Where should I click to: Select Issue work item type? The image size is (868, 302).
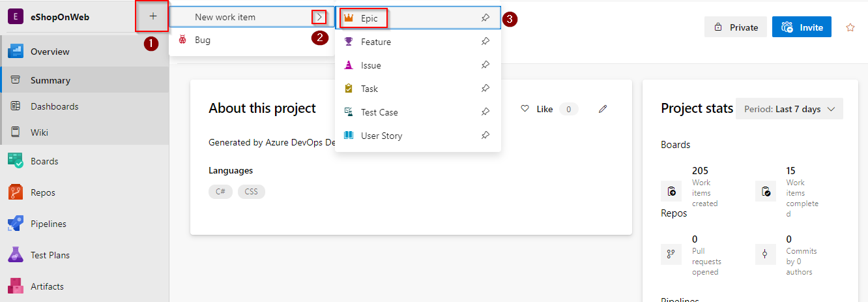point(418,65)
